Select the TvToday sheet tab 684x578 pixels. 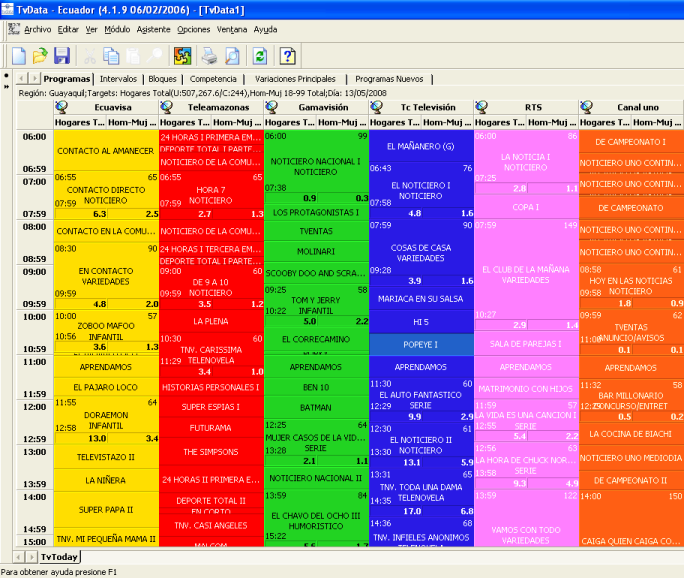tap(59, 557)
